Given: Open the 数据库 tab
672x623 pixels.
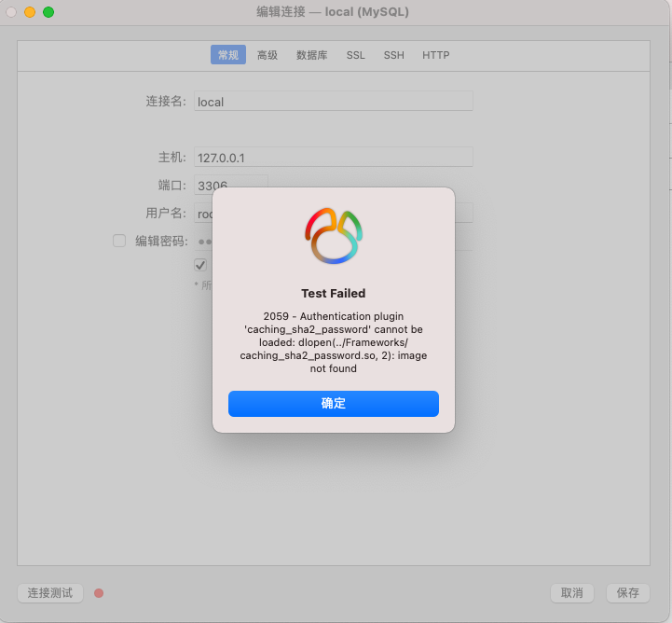Looking at the screenshot, I should point(312,55).
